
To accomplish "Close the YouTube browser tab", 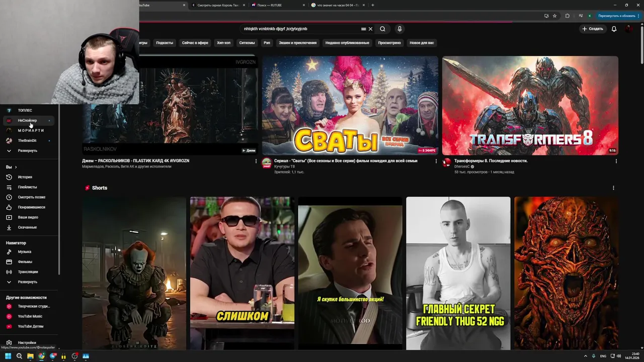I will tap(184, 5).
